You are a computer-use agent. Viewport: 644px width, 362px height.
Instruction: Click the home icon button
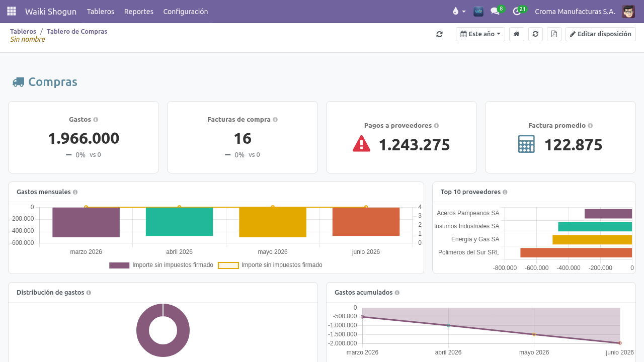(x=516, y=34)
